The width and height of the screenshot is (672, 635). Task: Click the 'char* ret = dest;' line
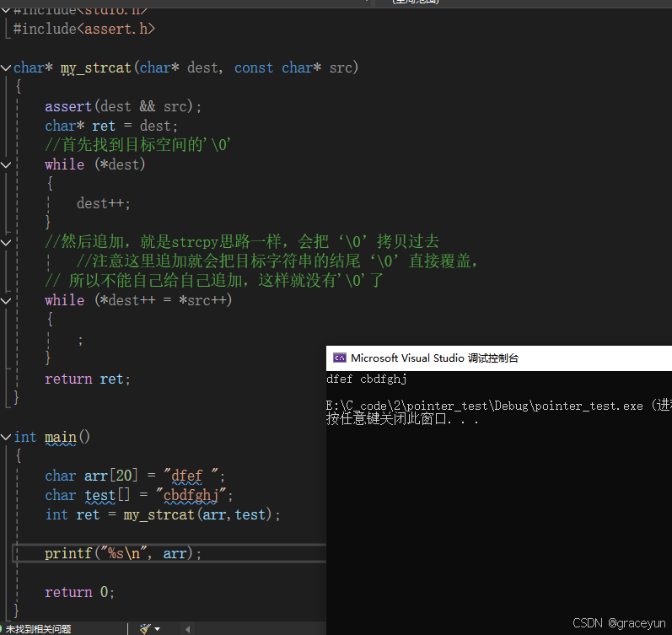tap(111, 126)
